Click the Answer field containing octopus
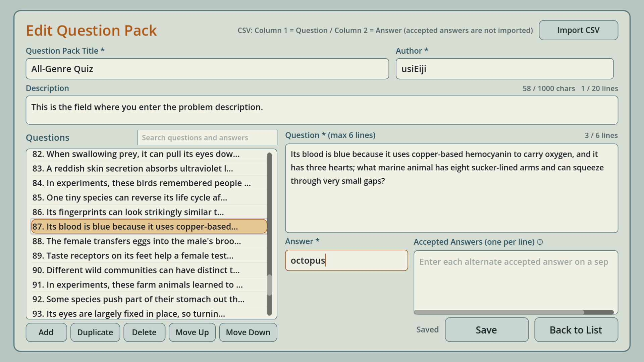The width and height of the screenshot is (644, 362). point(346,260)
